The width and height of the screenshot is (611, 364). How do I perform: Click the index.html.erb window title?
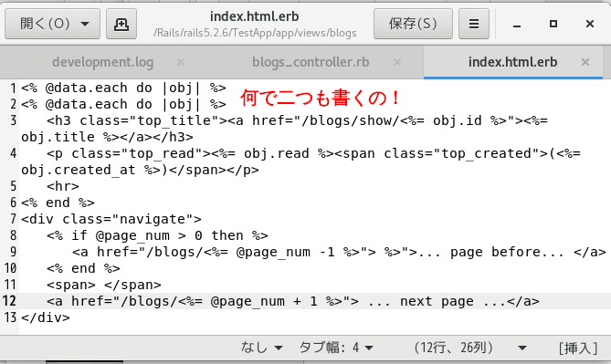coord(255,16)
